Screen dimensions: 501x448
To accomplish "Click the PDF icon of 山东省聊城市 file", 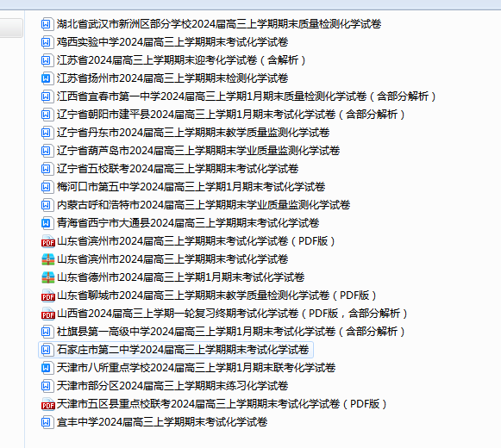I will [48, 296].
